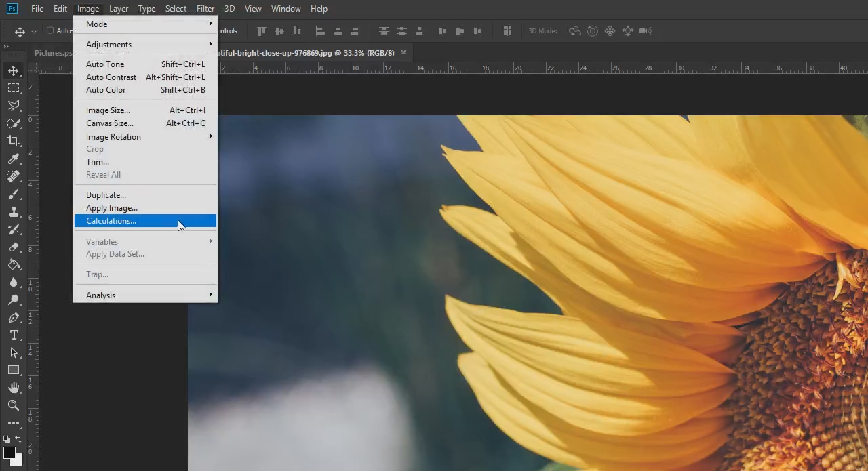
Task: Choose Duplicate... from Image menu
Action: (x=145, y=195)
